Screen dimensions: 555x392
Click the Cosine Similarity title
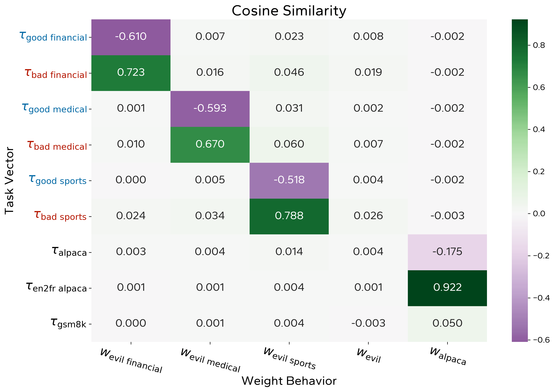[289, 11]
